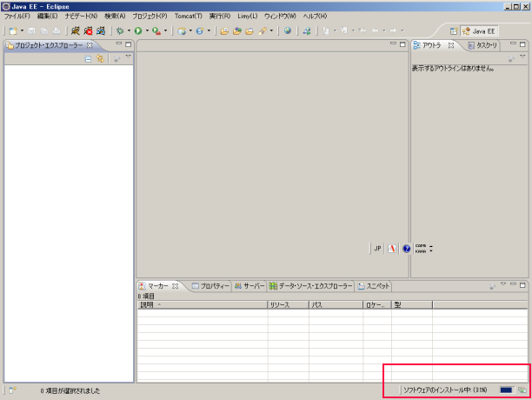Open the New wizard dropdown arrow
This screenshot has height=400, width=532.
(x=22, y=31)
